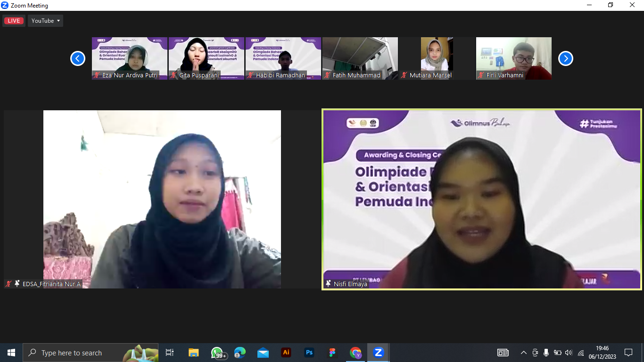The height and width of the screenshot is (362, 644).
Task: Click muted mic icon on Firli Varhamni's tile
Action: [x=480, y=75]
